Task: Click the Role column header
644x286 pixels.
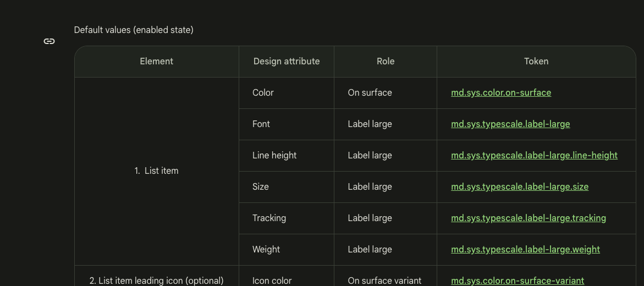Action: [x=386, y=61]
